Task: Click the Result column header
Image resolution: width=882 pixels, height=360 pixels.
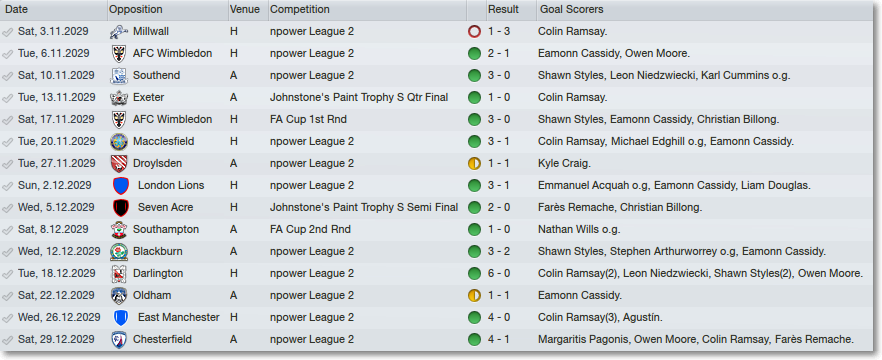Action: [509, 10]
